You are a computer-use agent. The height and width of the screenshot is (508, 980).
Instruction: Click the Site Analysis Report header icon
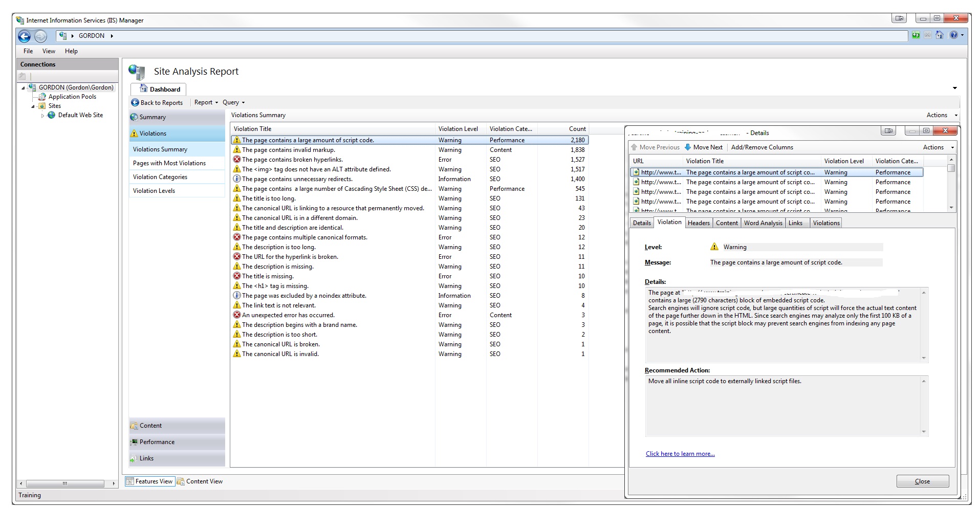[x=137, y=72]
